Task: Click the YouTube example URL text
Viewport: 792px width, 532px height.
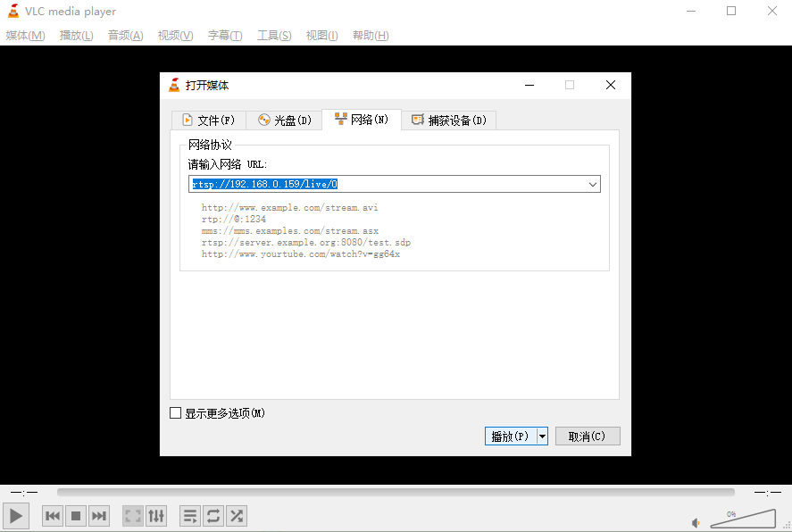Action: pyautogui.click(x=301, y=254)
